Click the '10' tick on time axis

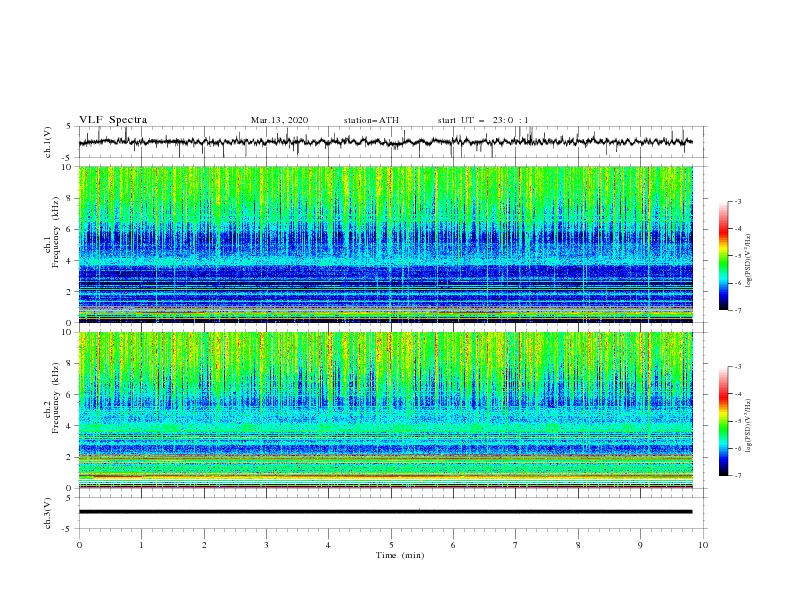pos(703,545)
